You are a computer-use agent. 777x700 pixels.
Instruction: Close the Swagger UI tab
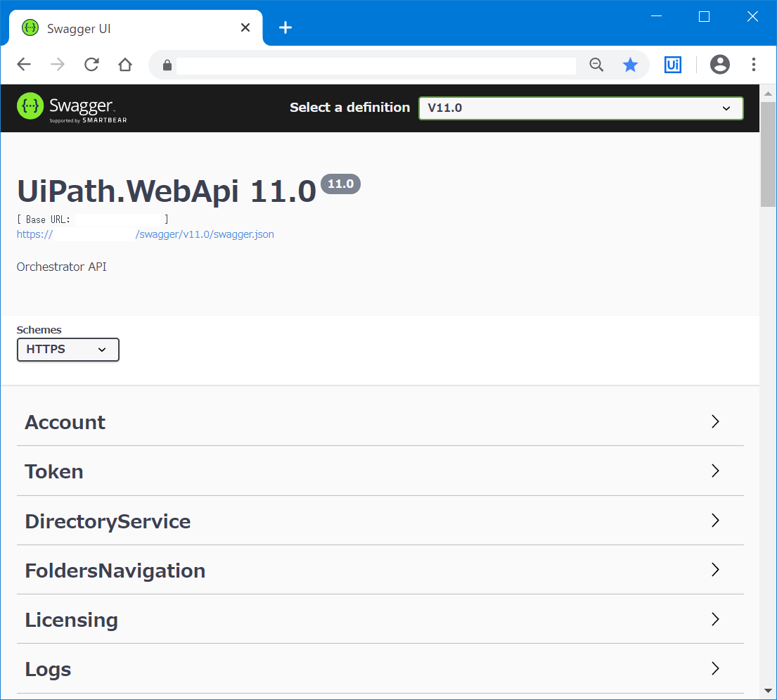coord(245,27)
